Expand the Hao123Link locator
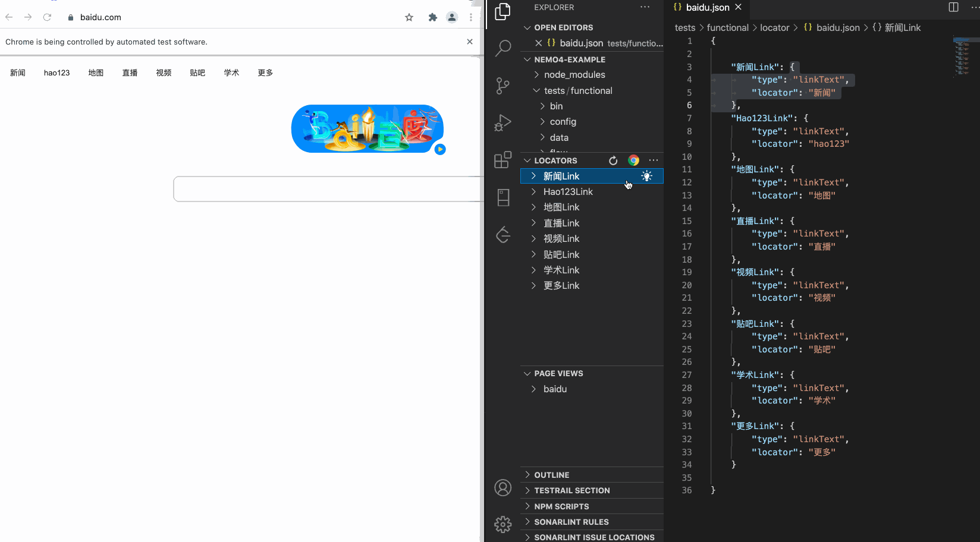980x542 pixels. click(x=533, y=191)
